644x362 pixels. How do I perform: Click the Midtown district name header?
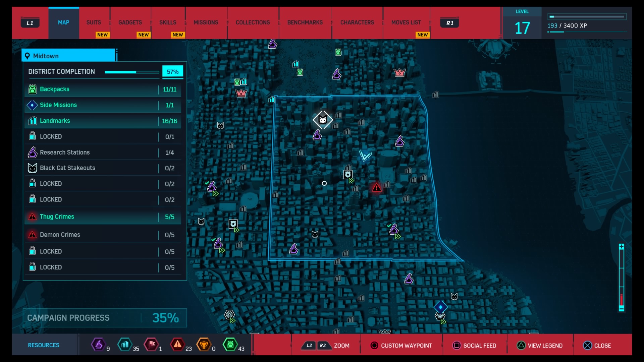tap(69, 56)
